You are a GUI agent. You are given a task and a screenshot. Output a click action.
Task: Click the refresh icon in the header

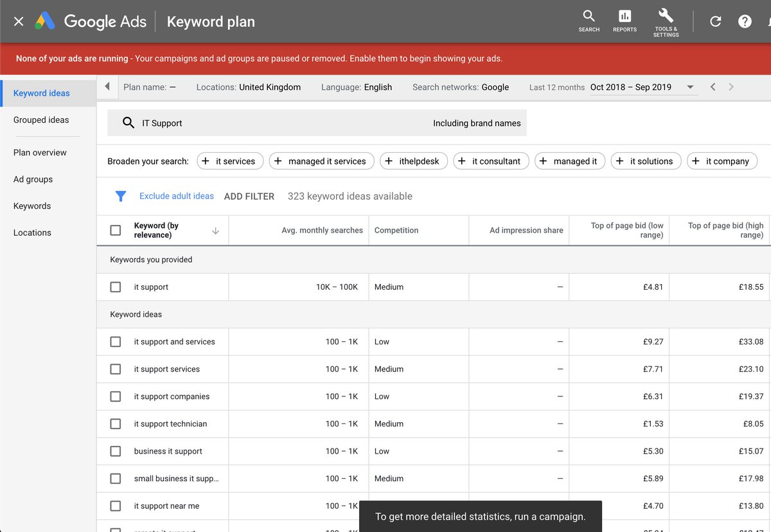pos(715,21)
